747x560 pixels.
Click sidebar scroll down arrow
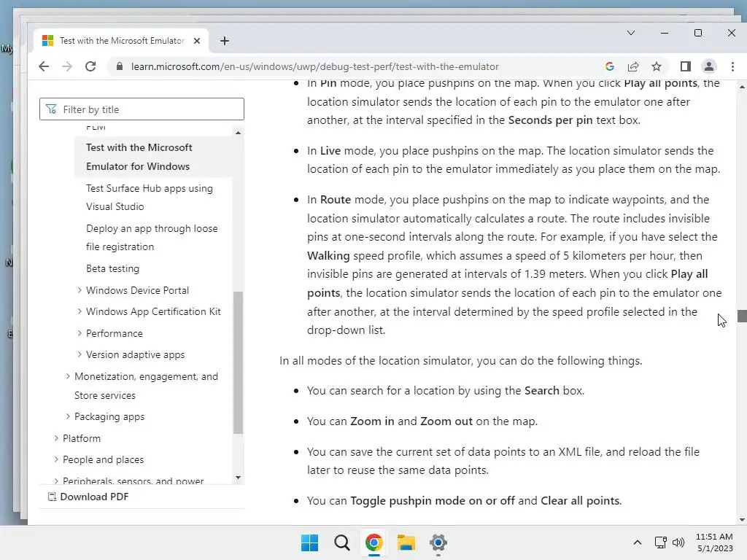pyautogui.click(x=239, y=478)
